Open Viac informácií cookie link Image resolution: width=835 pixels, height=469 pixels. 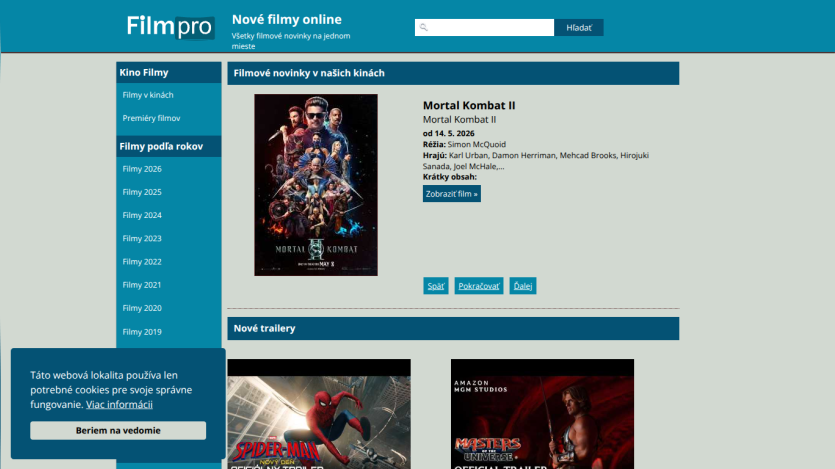119,405
